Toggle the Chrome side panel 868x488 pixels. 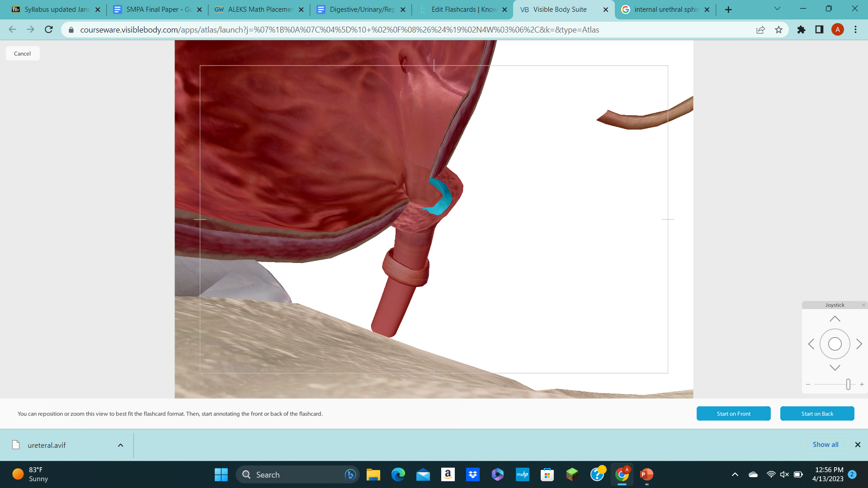(x=819, y=30)
